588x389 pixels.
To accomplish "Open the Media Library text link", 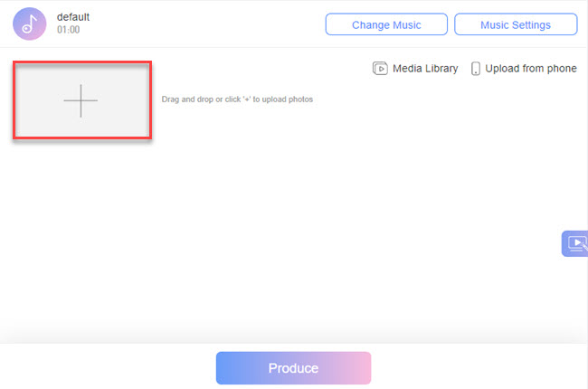I will [x=424, y=69].
